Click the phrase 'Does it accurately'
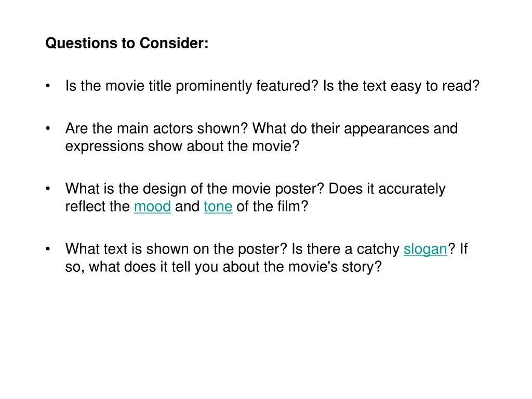This screenshot has height=399, width=532. click(387, 189)
